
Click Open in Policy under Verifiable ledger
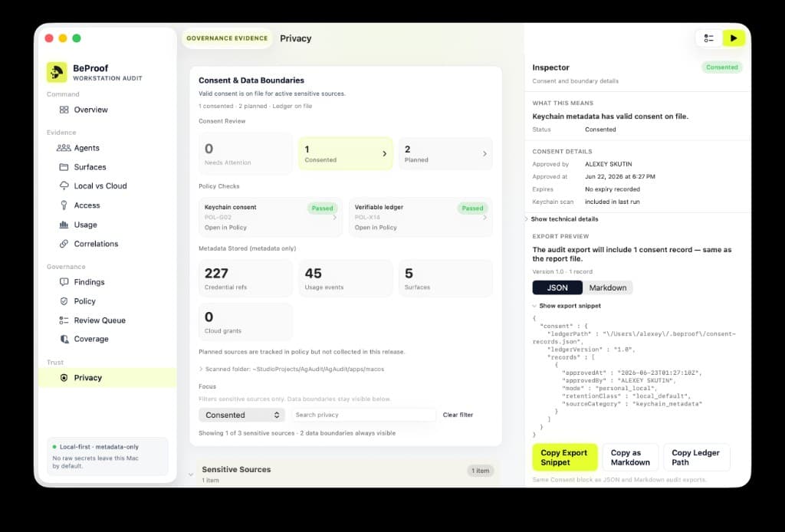click(x=376, y=227)
